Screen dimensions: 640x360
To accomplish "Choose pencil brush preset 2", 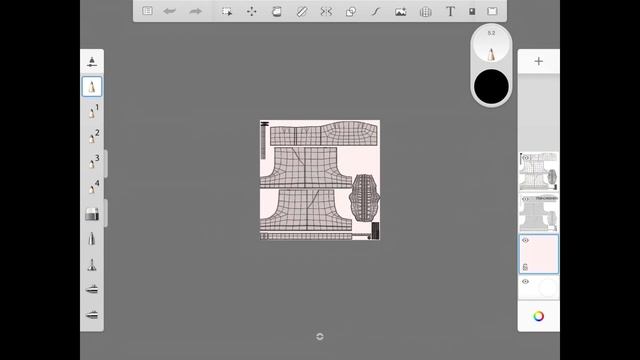I will click(x=93, y=137).
